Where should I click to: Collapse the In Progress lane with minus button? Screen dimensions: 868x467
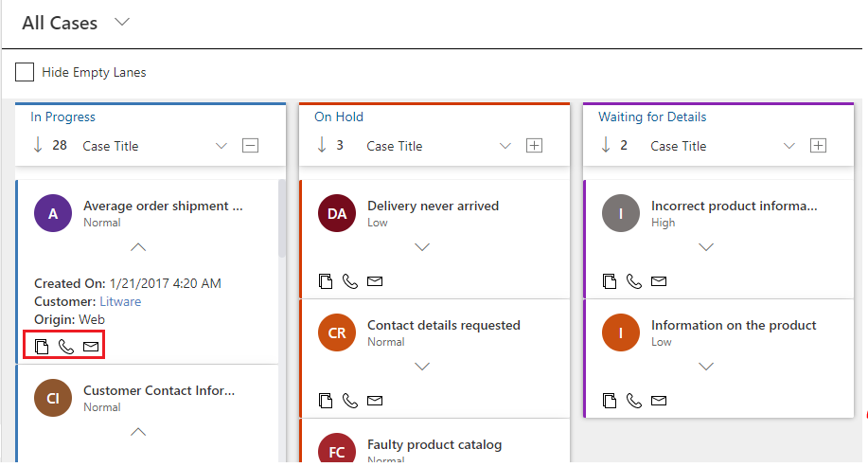tap(250, 146)
